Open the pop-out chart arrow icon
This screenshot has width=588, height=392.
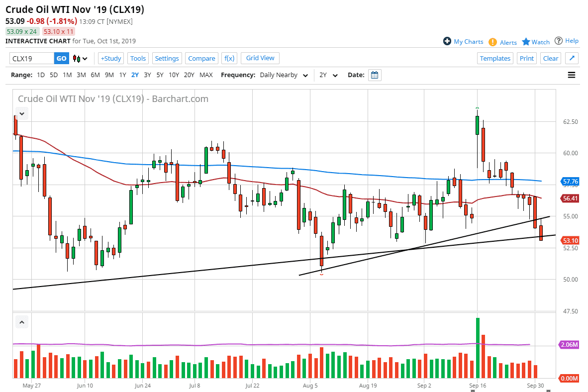coord(571,58)
